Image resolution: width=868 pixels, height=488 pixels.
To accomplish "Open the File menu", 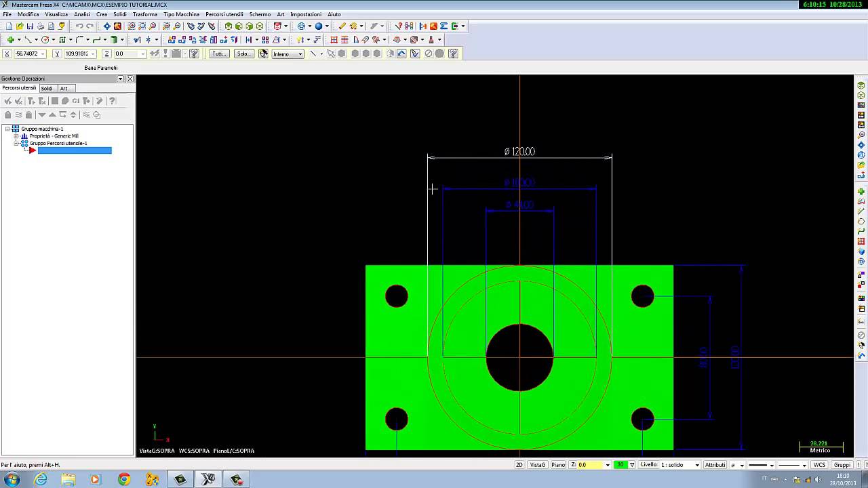I will tap(7, 14).
